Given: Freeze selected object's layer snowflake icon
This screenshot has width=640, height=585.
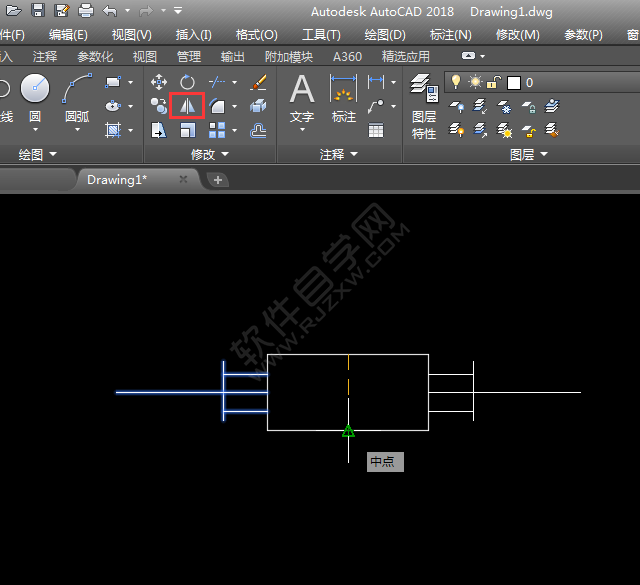Looking at the screenshot, I should coord(504,107).
